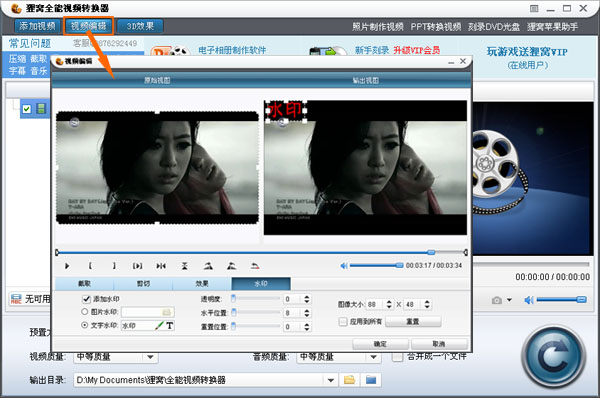Mute the dialog's speaker icon
Image resolution: width=600 pixels, height=398 pixels.
pyautogui.click(x=344, y=266)
